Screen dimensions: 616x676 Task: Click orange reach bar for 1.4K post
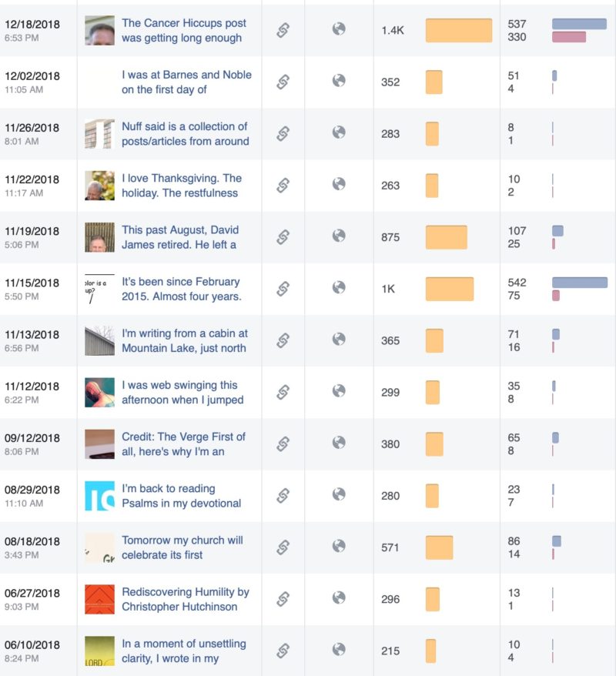458,31
